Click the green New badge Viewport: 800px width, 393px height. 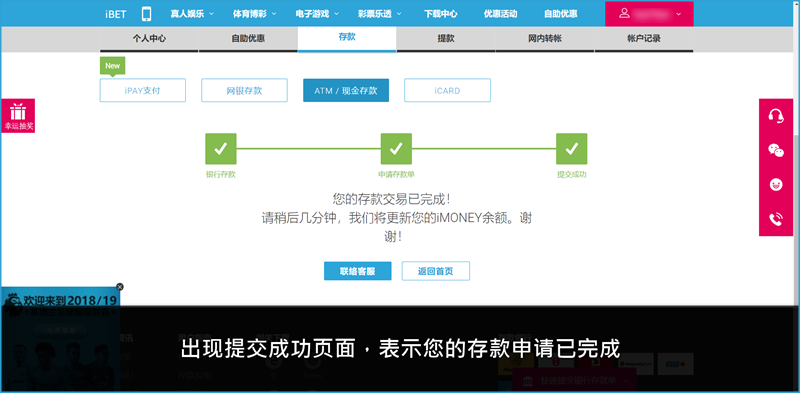pyautogui.click(x=112, y=66)
